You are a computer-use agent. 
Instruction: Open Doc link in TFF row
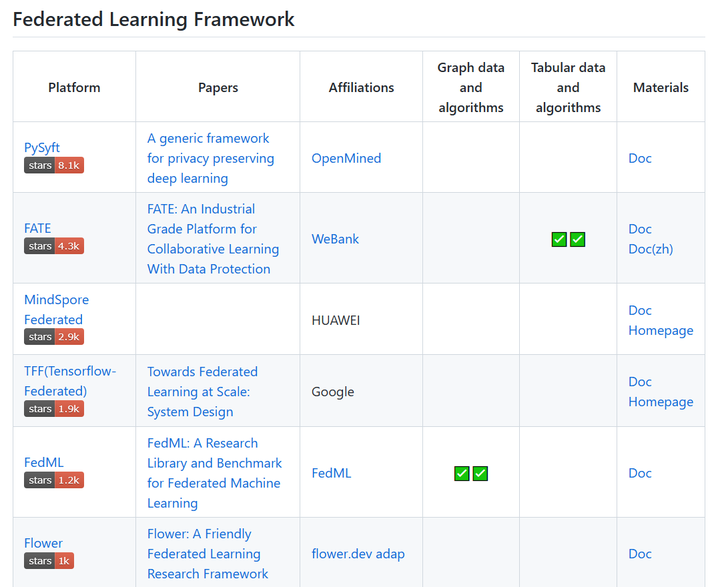(x=640, y=382)
